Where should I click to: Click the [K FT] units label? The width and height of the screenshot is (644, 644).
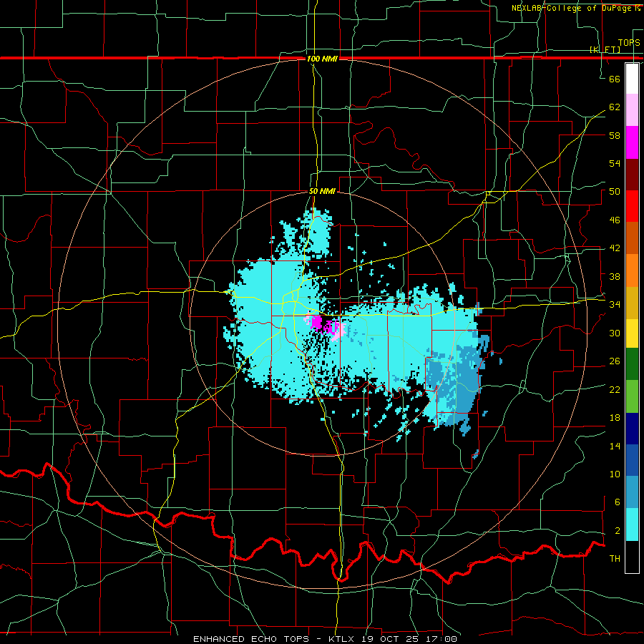(x=605, y=49)
